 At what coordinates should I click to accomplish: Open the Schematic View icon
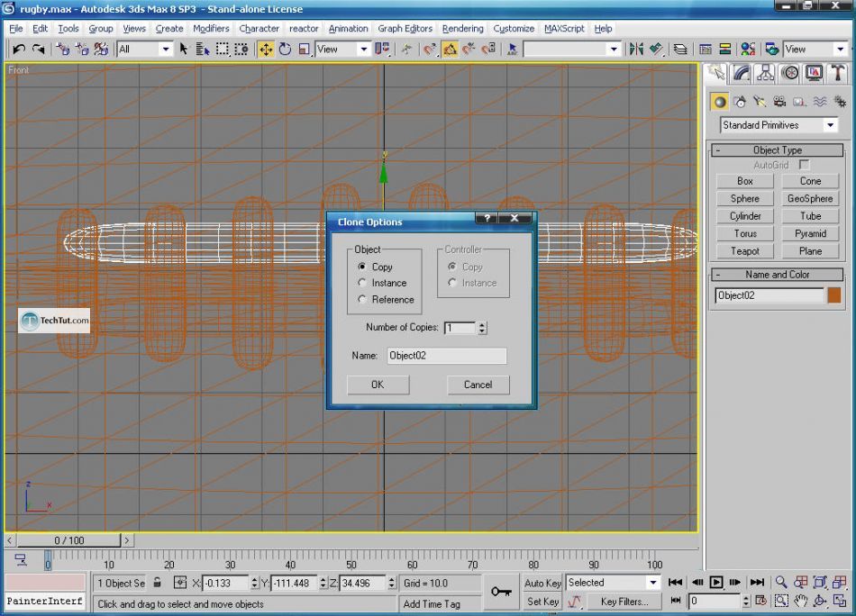point(725,50)
